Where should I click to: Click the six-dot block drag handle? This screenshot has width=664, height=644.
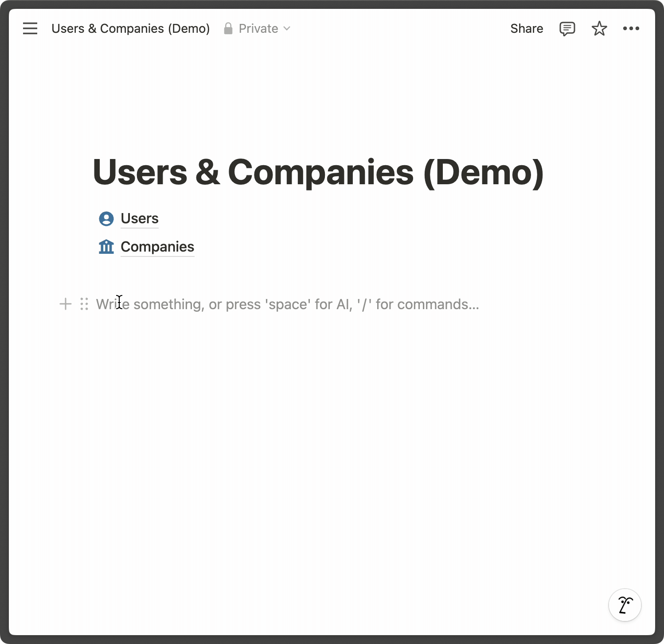click(x=84, y=304)
